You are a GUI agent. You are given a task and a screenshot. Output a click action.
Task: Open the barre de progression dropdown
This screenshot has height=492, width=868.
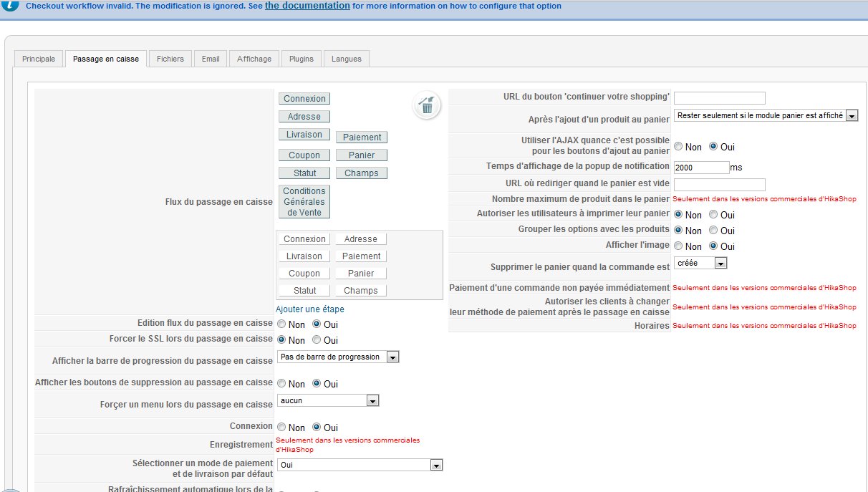(x=338, y=357)
